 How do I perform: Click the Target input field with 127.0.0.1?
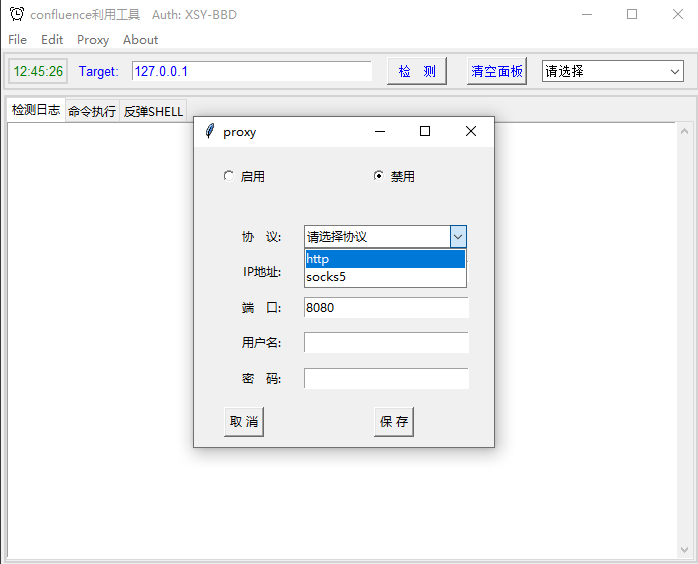coord(252,71)
